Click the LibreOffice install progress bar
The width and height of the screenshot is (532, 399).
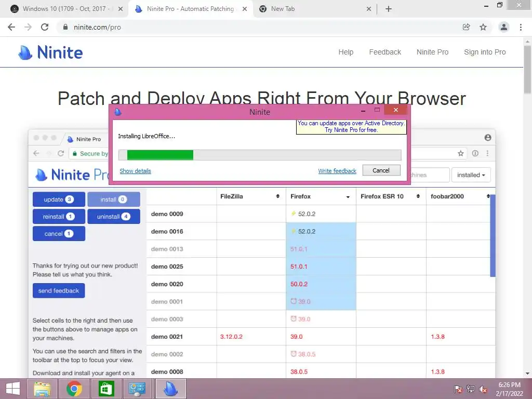[260, 155]
